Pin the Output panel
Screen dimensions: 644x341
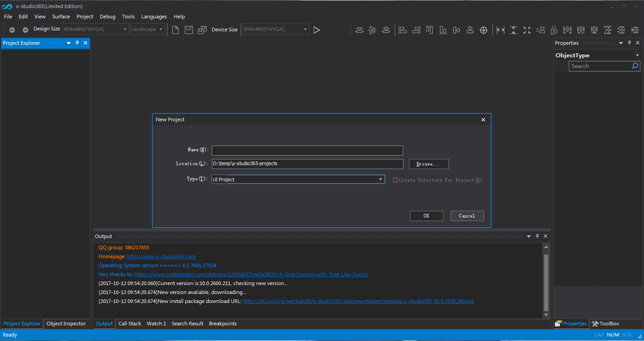(537, 236)
